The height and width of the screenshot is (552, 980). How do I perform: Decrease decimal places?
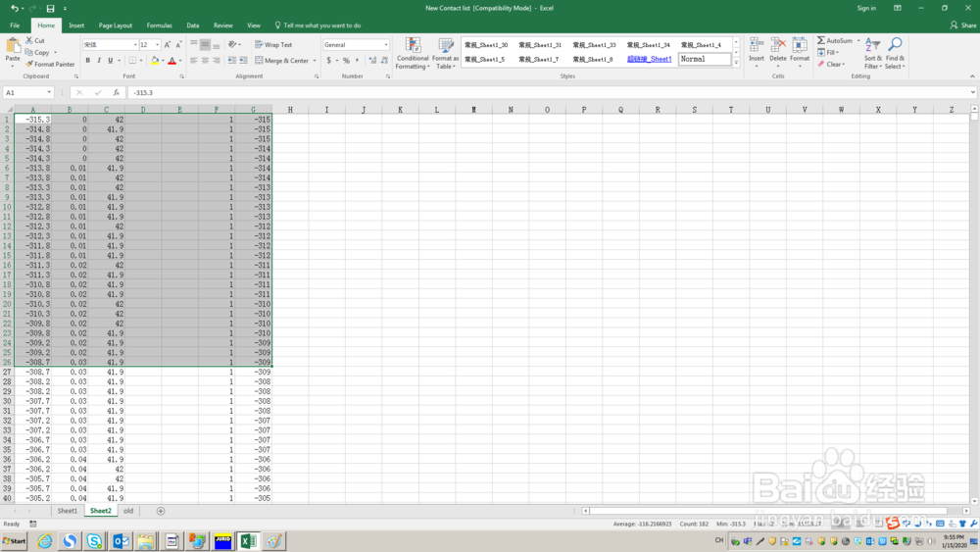384,61
